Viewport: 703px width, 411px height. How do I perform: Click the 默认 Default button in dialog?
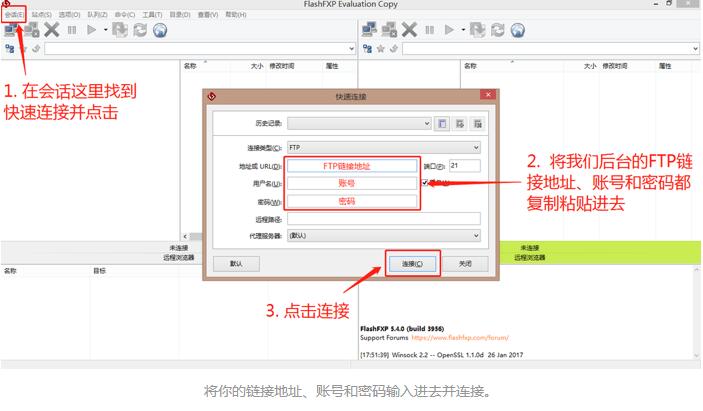tap(236, 264)
